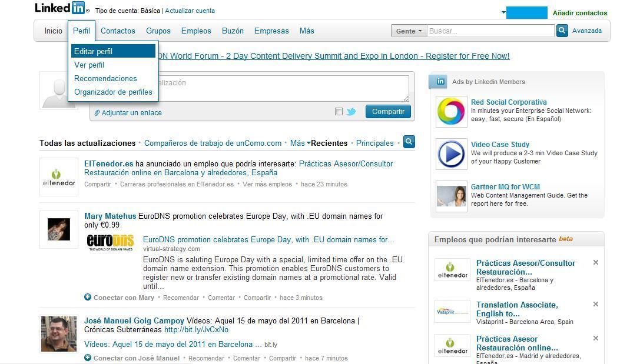Click the magnifier search button beside Buscar
The height and width of the screenshot is (364, 640).
tap(562, 31)
